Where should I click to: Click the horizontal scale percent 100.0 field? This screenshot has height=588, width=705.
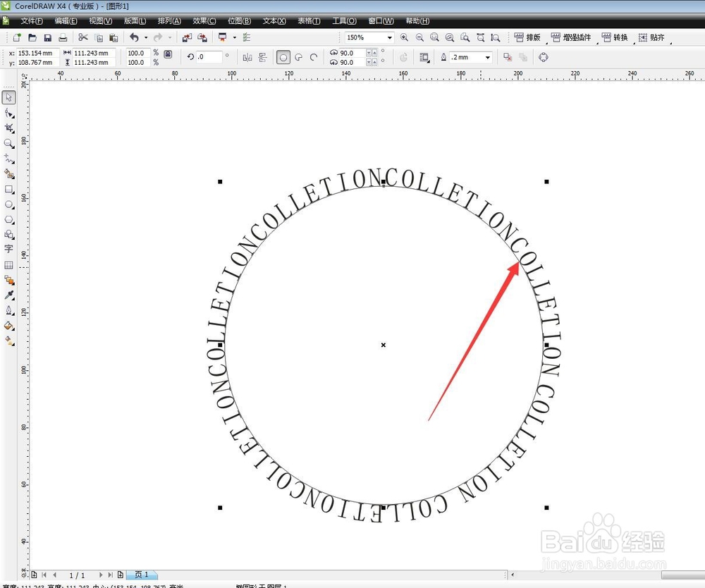click(x=137, y=53)
